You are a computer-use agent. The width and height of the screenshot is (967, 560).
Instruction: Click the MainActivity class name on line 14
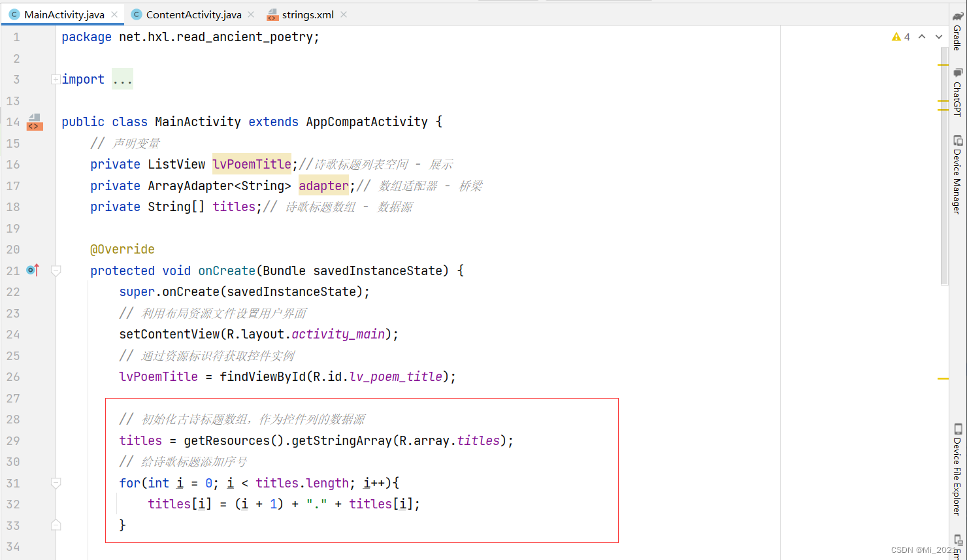pos(198,122)
